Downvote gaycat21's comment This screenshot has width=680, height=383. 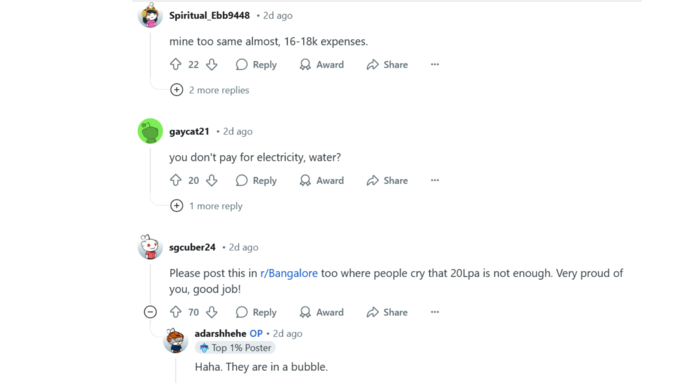pyautogui.click(x=212, y=180)
